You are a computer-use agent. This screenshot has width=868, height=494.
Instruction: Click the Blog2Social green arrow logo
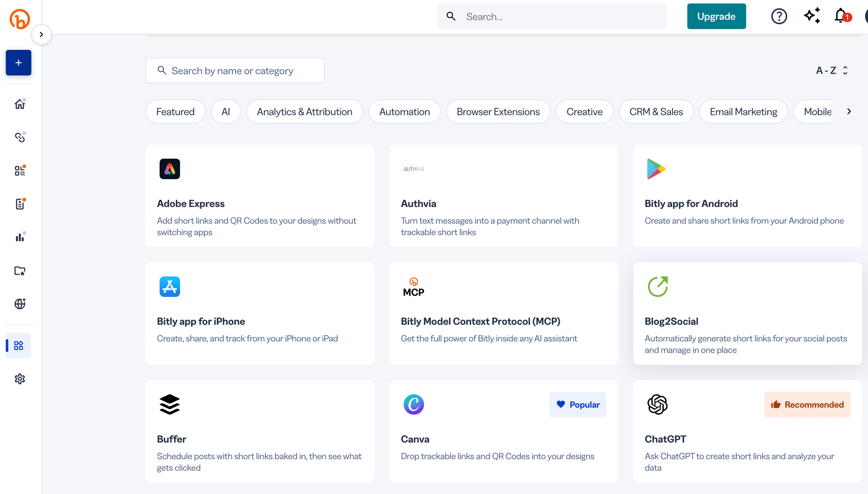(657, 286)
